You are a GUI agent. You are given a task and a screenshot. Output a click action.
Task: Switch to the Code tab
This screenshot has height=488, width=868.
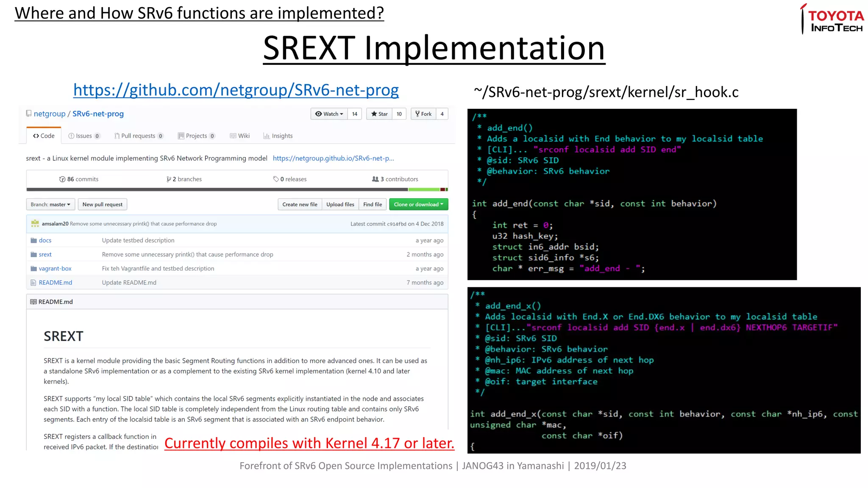pos(44,136)
